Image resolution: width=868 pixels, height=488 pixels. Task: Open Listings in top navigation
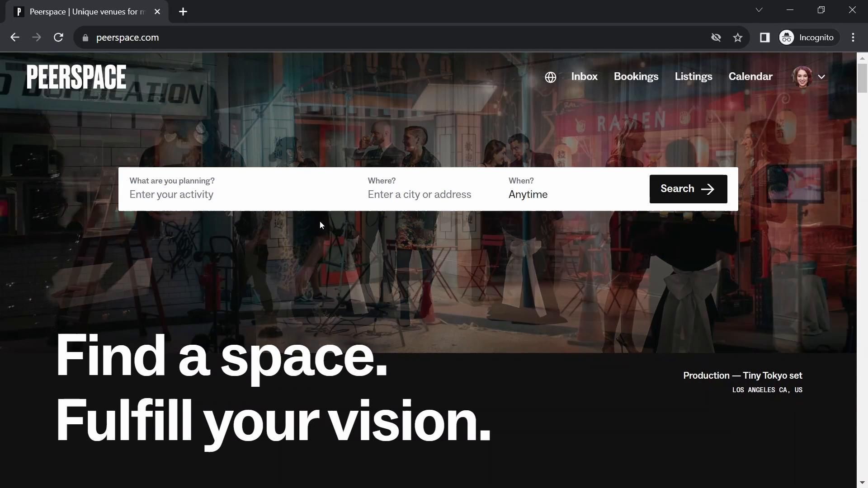(x=693, y=77)
